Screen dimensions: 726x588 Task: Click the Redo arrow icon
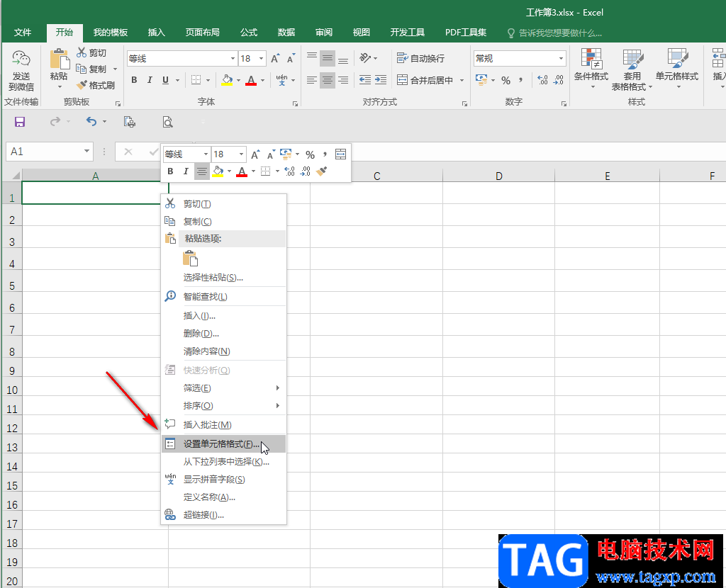tap(55, 122)
